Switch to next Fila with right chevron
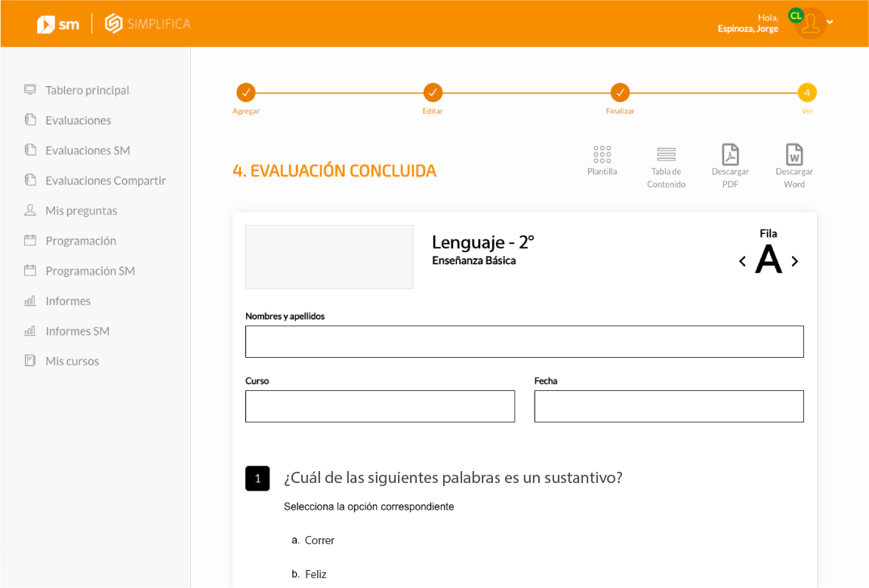Screen dimensions: 869x588 795,261
